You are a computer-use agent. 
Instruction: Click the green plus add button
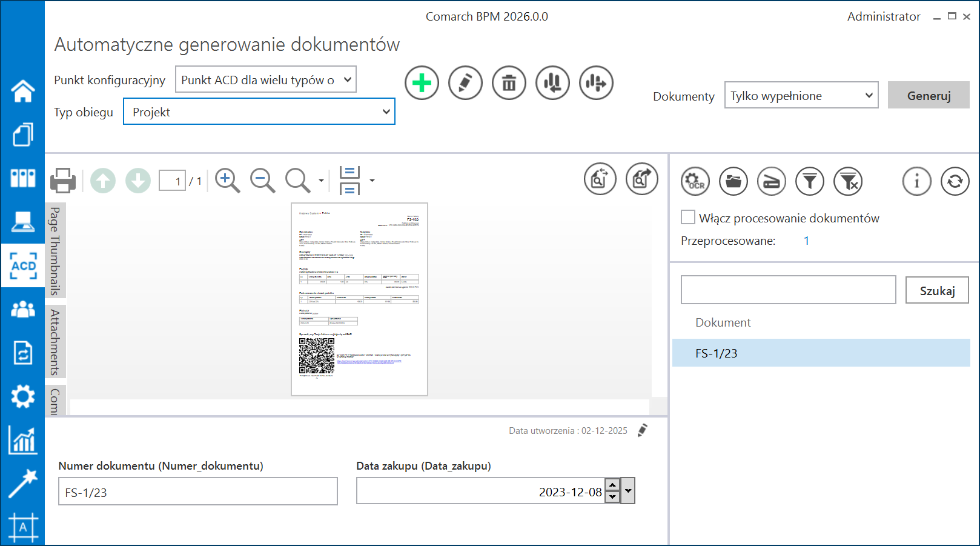422,83
